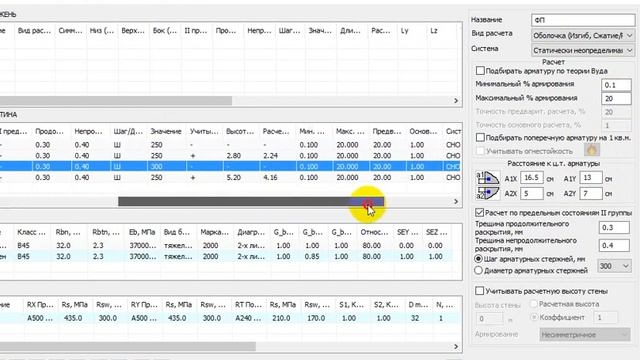Viewport: 640px width, 360px height.
Task: Click short-term crack width field 0.4
Action: coord(614,245)
